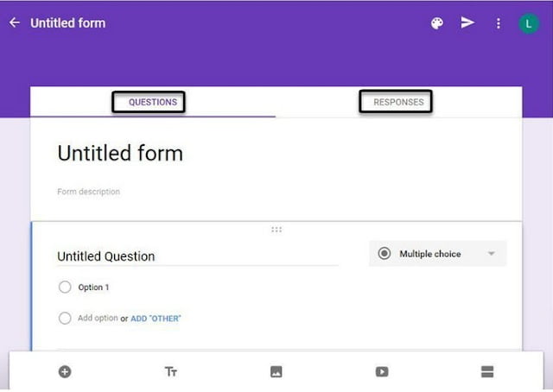Grab the question drag handle dots

pos(276,229)
